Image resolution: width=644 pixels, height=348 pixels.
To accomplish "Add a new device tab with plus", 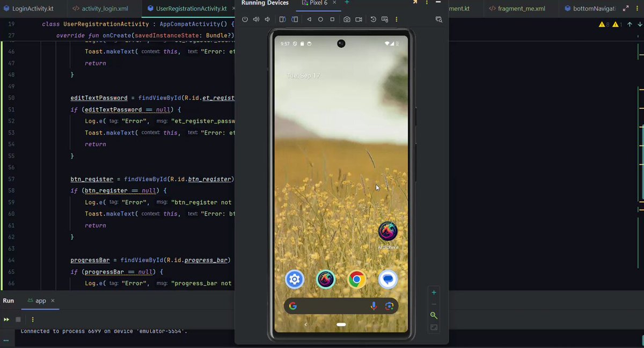I will pos(347,3).
